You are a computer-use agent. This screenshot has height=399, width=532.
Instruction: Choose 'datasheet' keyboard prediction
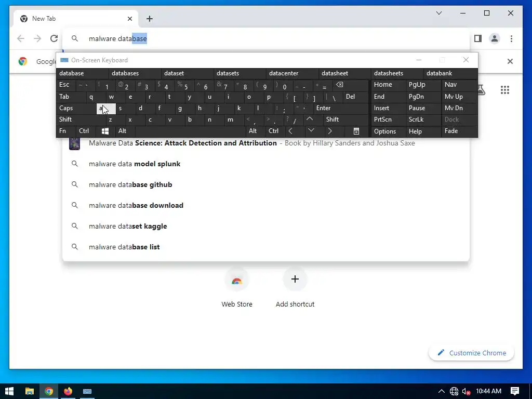(x=345, y=73)
